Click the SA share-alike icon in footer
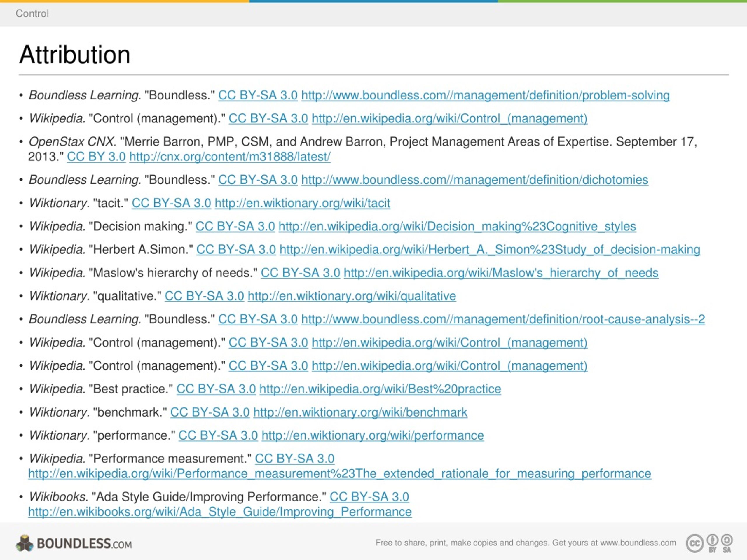This screenshot has height=560, width=747. (727, 543)
